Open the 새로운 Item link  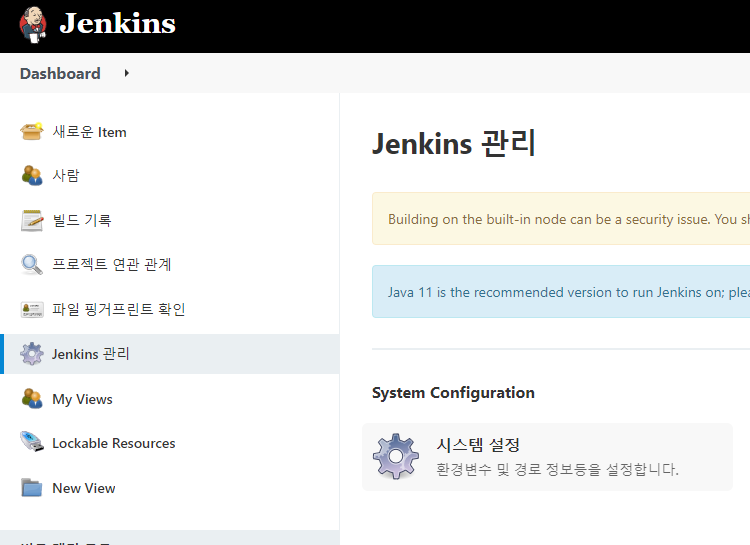click(89, 132)
